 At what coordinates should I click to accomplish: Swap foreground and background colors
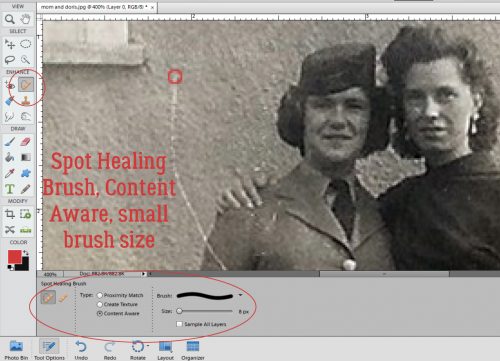pos(26,253)
